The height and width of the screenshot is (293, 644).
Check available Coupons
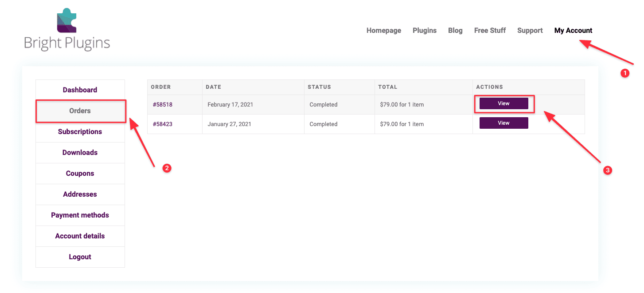80,173
